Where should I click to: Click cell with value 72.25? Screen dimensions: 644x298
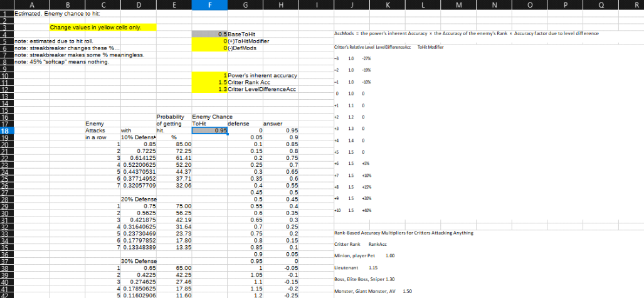tap(174, 151)
